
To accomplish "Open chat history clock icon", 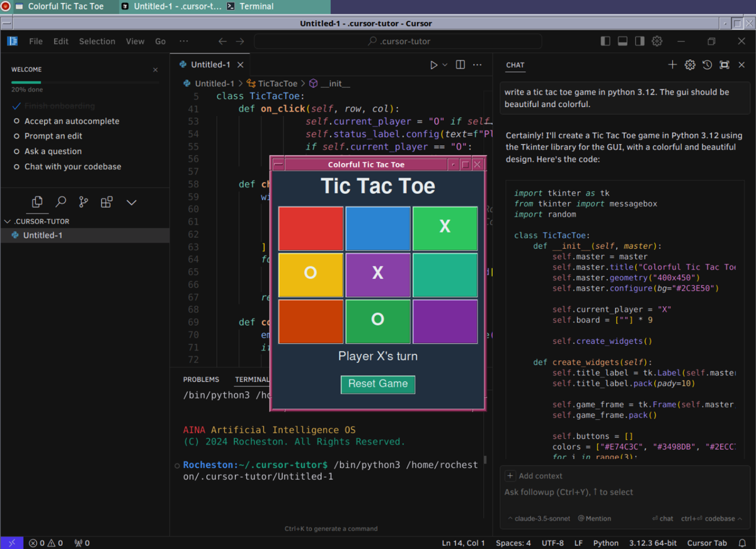I will 707,65.
